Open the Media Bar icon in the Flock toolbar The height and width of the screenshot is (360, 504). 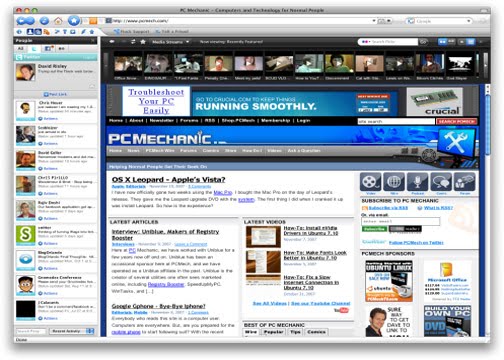tap(38, 32)
